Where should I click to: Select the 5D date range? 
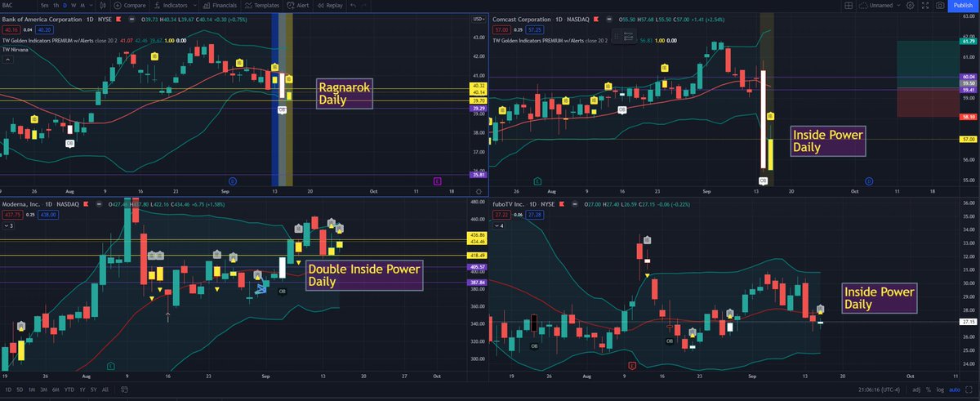pyautogui.click(x=20, y=390)
